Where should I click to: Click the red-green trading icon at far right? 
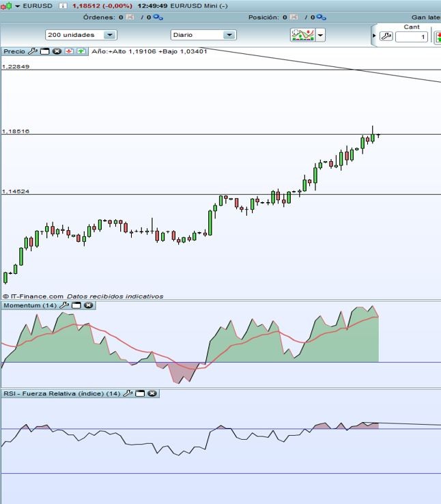(x=438, y=37)
